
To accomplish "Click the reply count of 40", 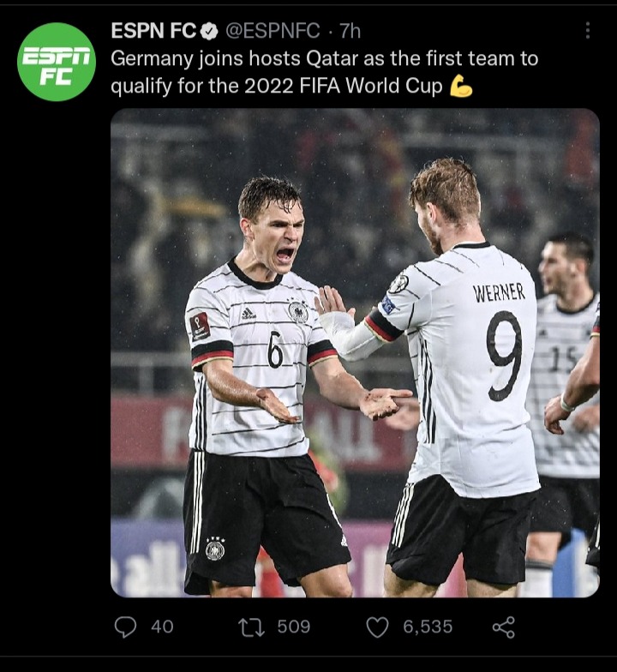I will (x=163, y=627).
